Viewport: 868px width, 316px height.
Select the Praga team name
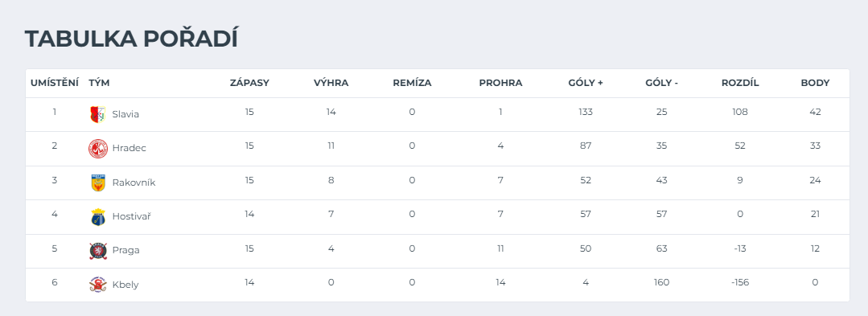(125, 250)
